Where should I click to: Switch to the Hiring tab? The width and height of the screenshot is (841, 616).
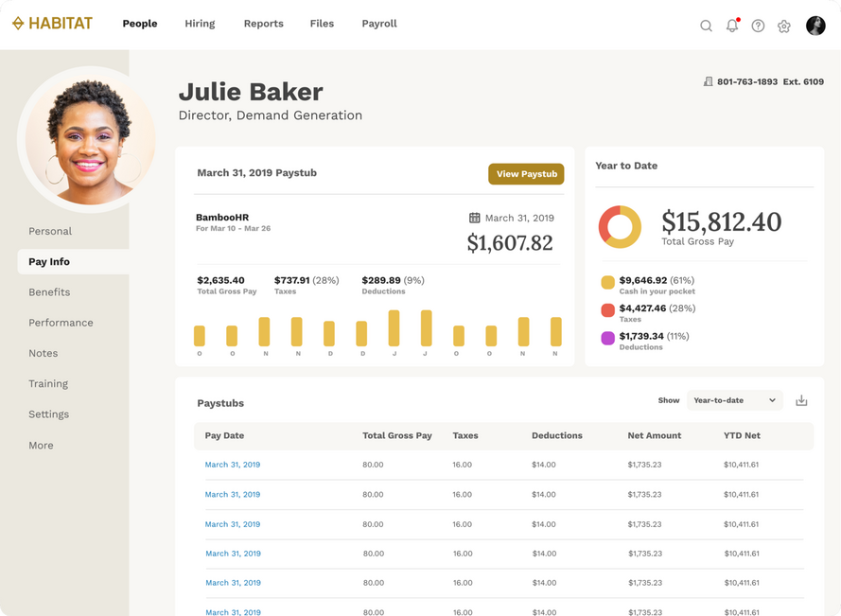(x=200, y=24)
